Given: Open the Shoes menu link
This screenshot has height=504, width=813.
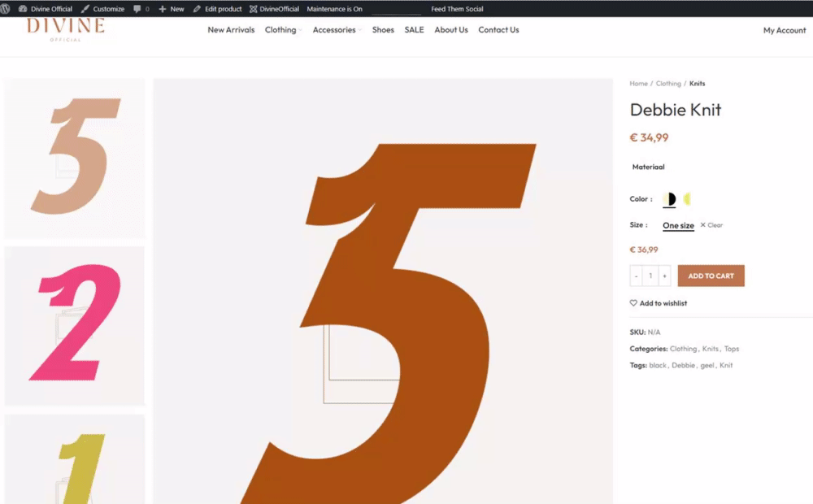Looking at the screenshot, I should 383,30.
